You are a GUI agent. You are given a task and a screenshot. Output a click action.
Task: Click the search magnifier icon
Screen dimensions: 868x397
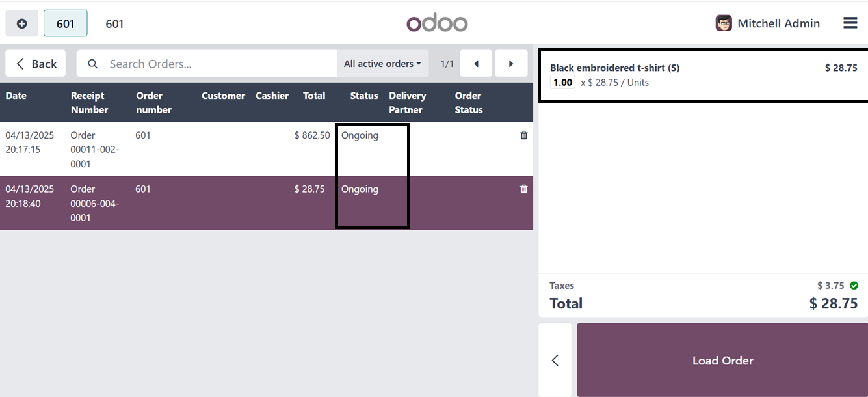93,64
